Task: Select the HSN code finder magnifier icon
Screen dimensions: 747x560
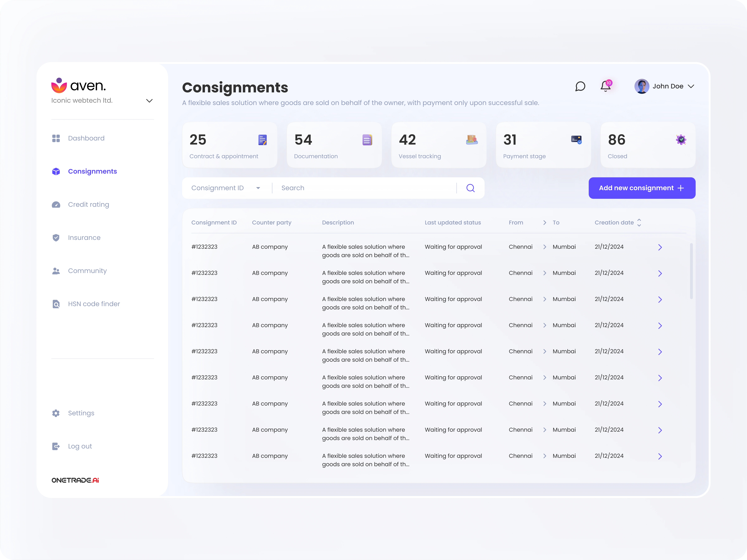Action: point(56,304)
